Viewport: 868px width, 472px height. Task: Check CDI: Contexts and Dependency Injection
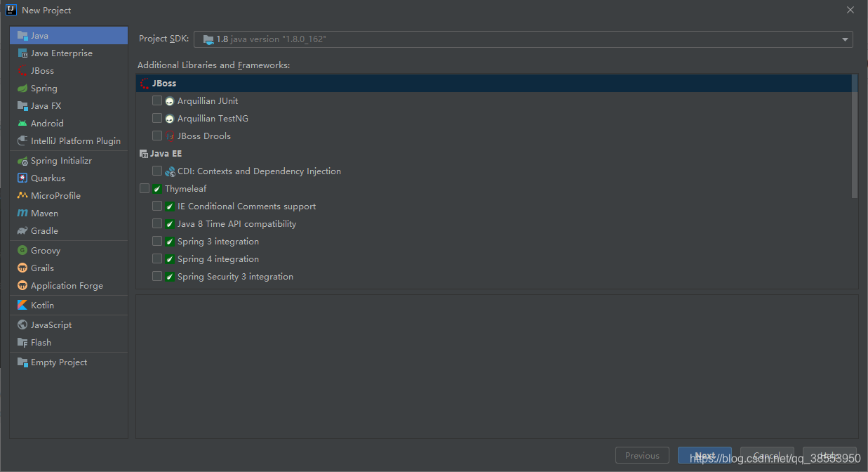157,171
